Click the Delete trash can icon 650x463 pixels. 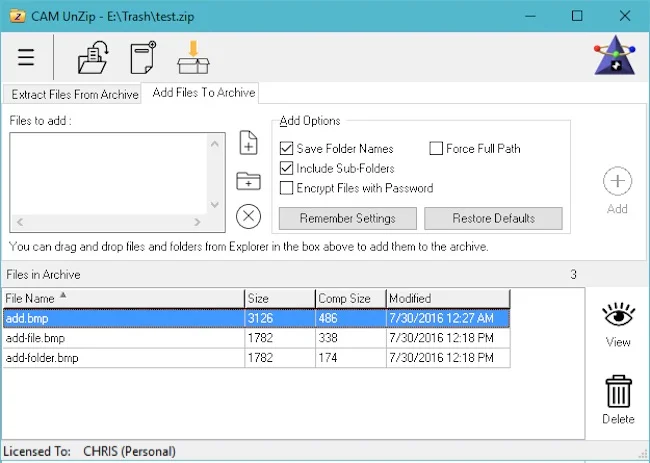pyautogui.click(x=618, y=392)
